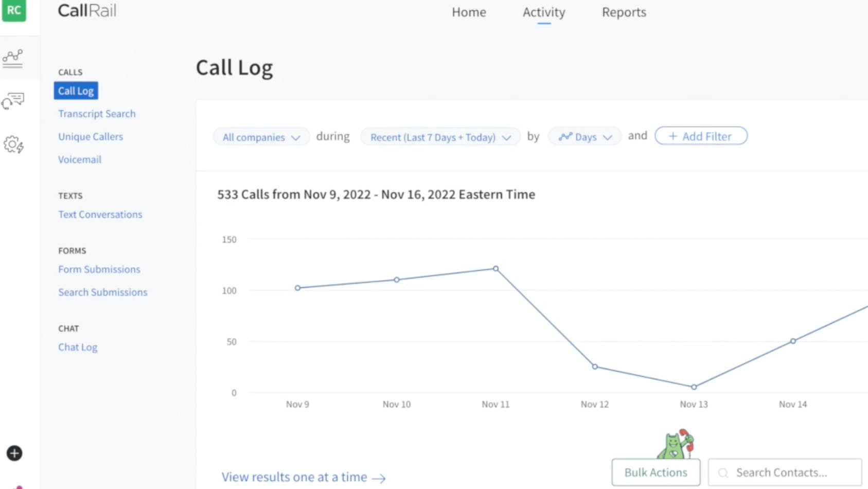Open the All companies dropdown
This screenshot has width=868, height=489.
pos(261,137)
